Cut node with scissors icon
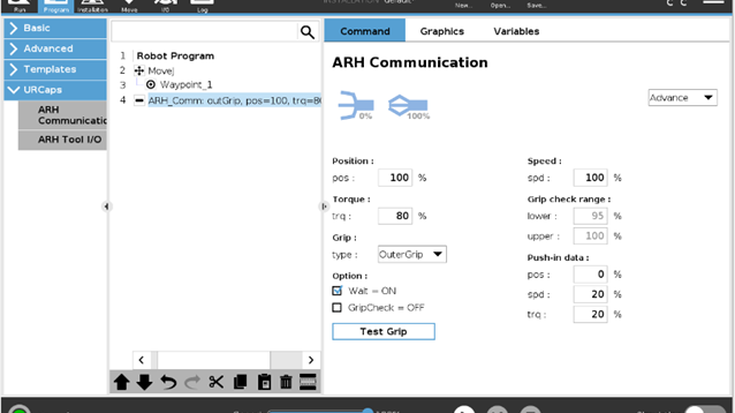Viewport: 735px width, 413px height. (216, 382)
